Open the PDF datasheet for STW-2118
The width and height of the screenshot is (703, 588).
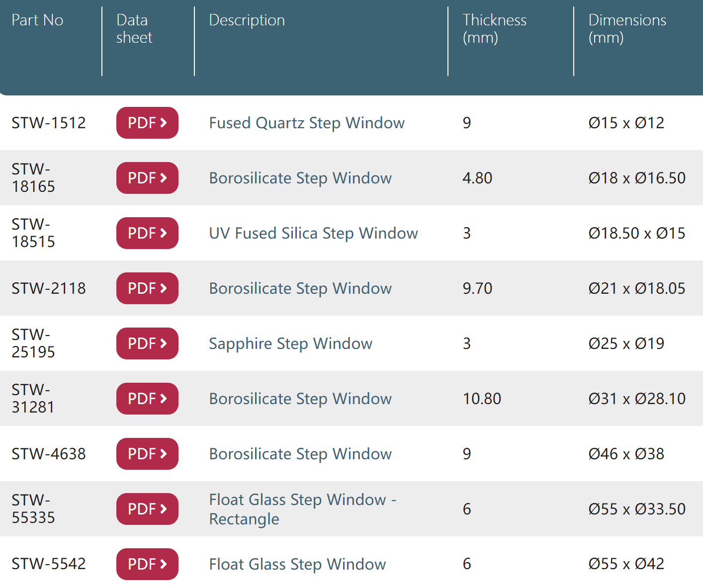(x=147, y=288)
